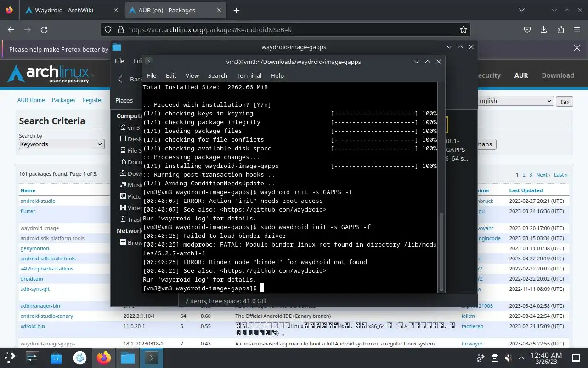Open the Register link
This screenshot has width=588, height=368.
click(x=93, y=100)
